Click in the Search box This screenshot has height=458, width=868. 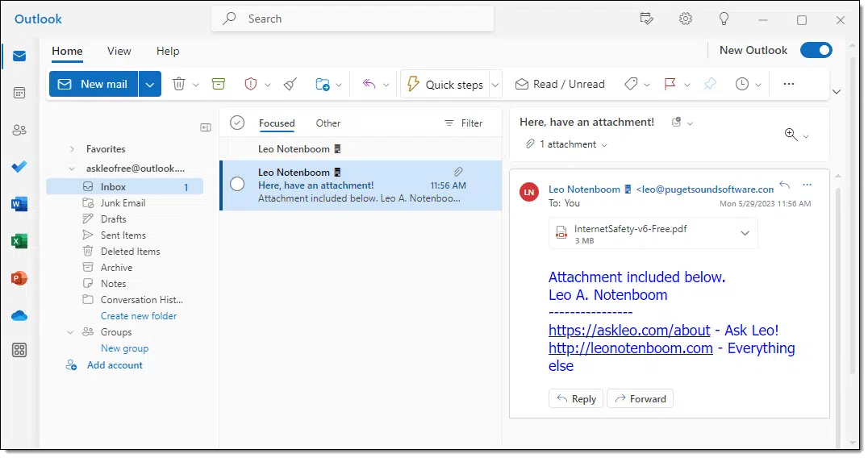tap(353, 19)
